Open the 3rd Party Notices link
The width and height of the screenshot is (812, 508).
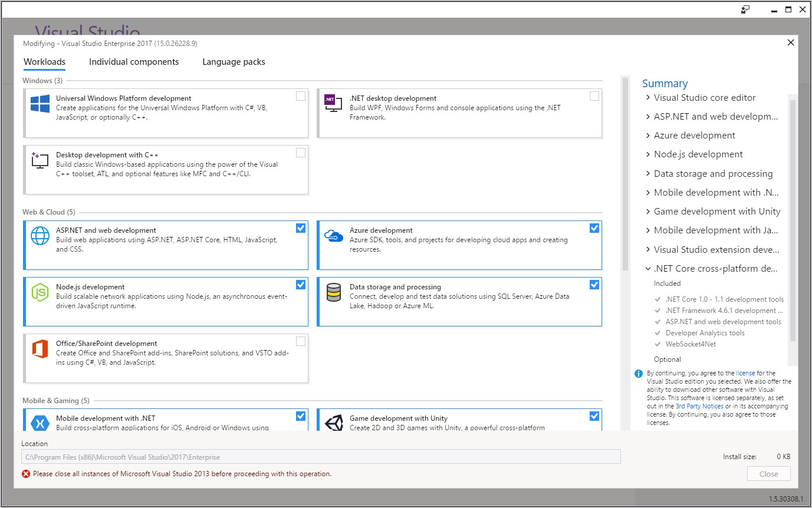tap(699, 406)
